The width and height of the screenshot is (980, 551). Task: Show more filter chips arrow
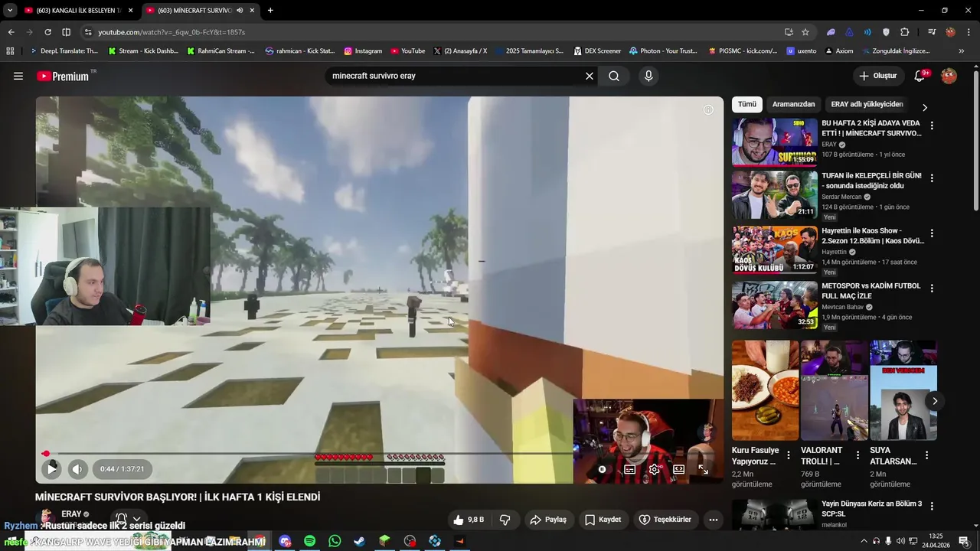point(924,108)
